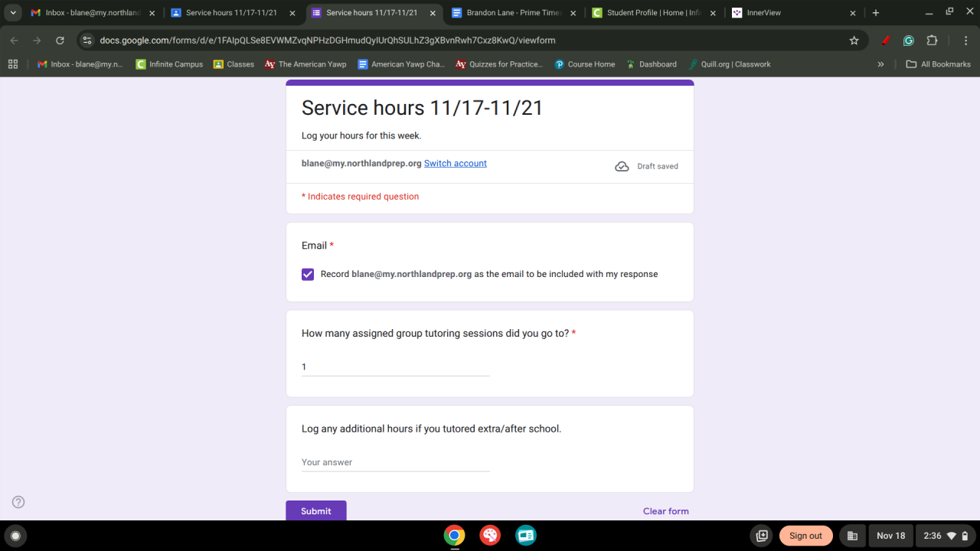The height and width of the screenshot is (551, 980).
Task: Click the bookmark star icon in address bar
Action: pos(854,41)
